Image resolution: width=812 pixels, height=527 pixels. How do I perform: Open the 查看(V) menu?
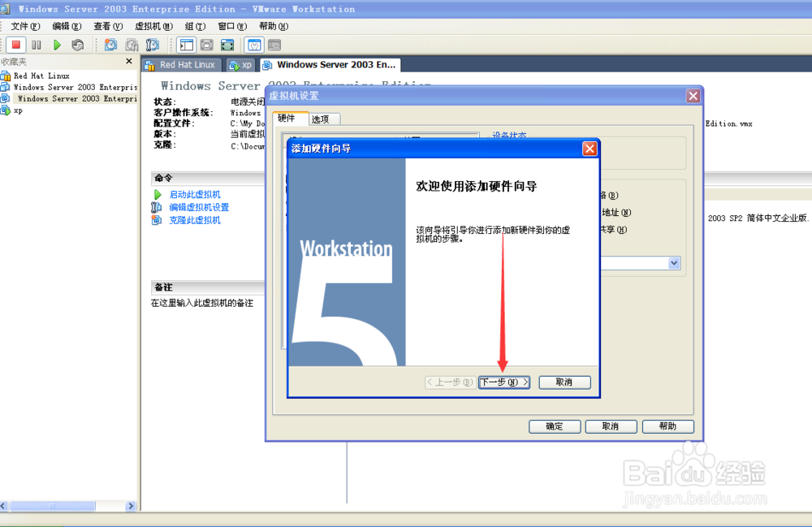click(108, 27)
